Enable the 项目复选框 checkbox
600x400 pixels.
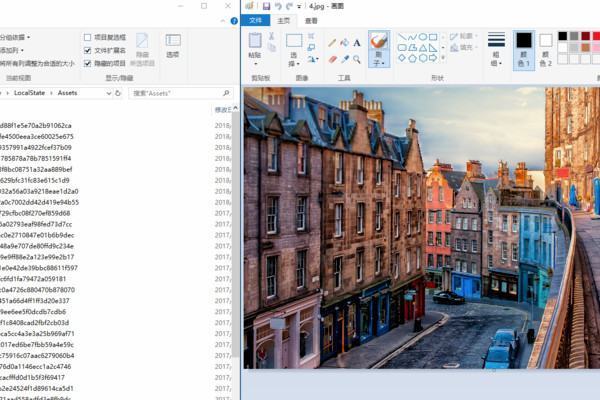[x=87, y=38]
